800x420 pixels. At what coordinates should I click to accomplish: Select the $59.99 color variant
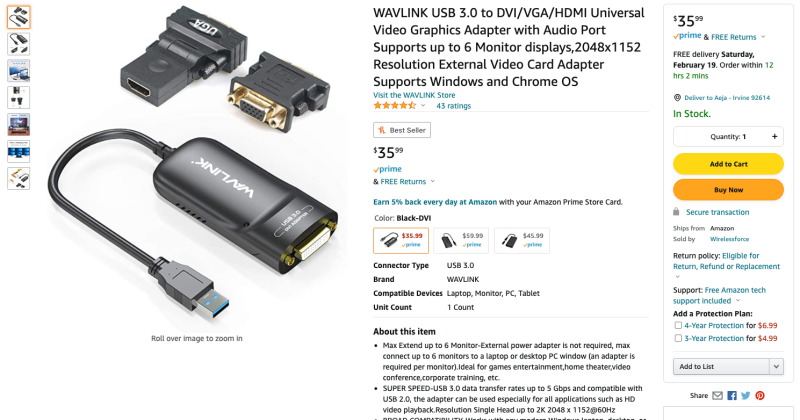[461, 240]
